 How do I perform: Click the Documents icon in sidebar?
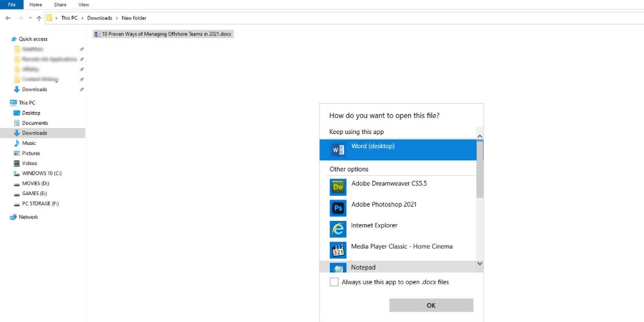click(x=17, y=123)
